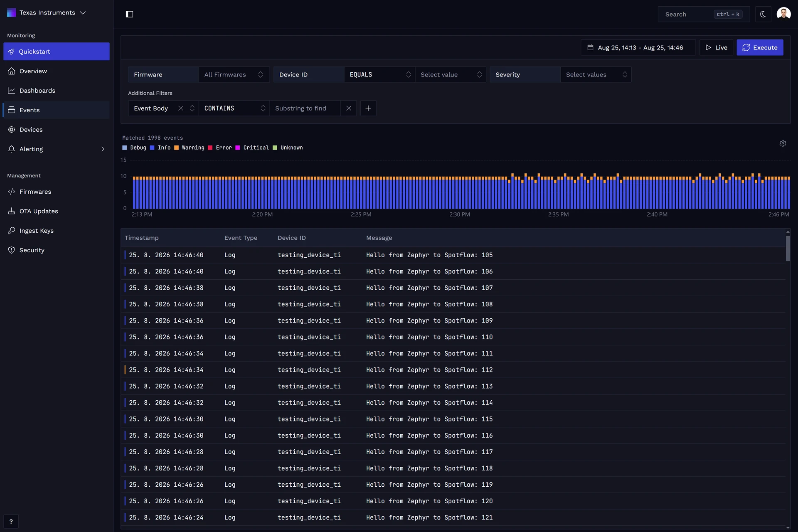
Task: Go to the Overview page
Action: pyautogui.click(x=57, y=71)
